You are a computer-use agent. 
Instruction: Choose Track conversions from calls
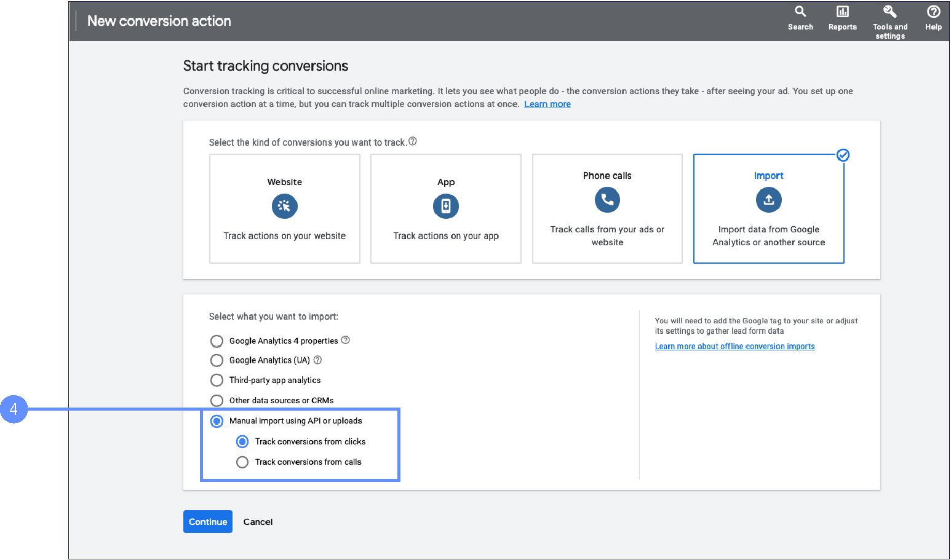242,462
